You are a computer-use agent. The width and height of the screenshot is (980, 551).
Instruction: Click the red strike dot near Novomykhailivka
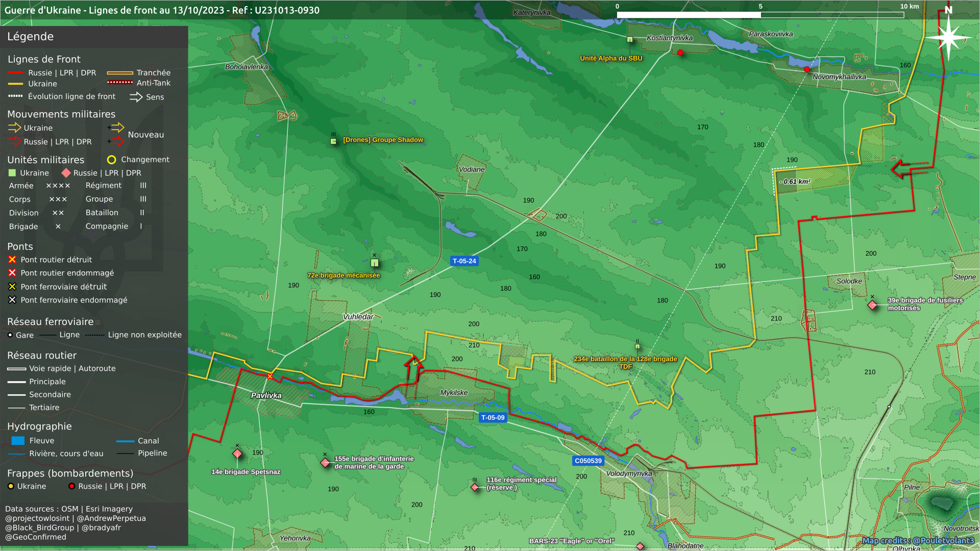tap(806, 69)
